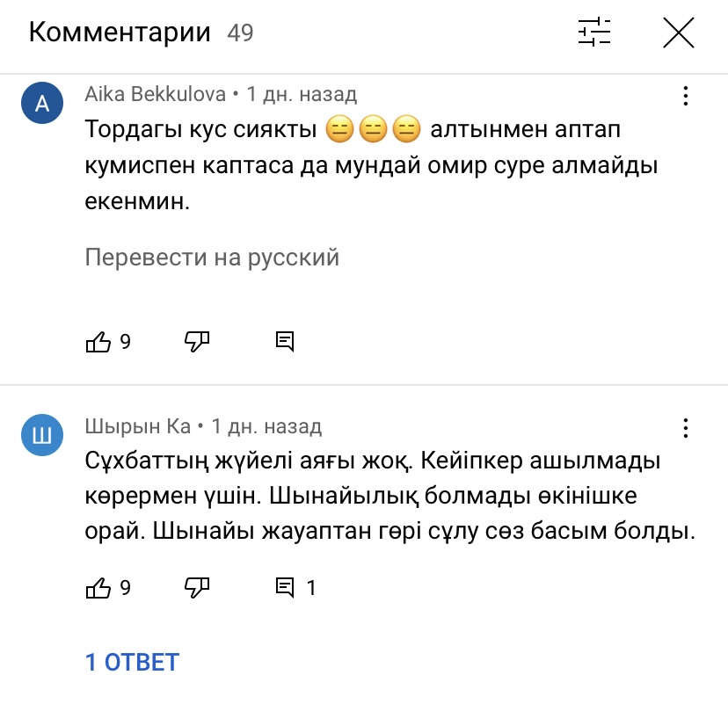
Task: Like Шырын Ка's comment
Action: point(98,588)
